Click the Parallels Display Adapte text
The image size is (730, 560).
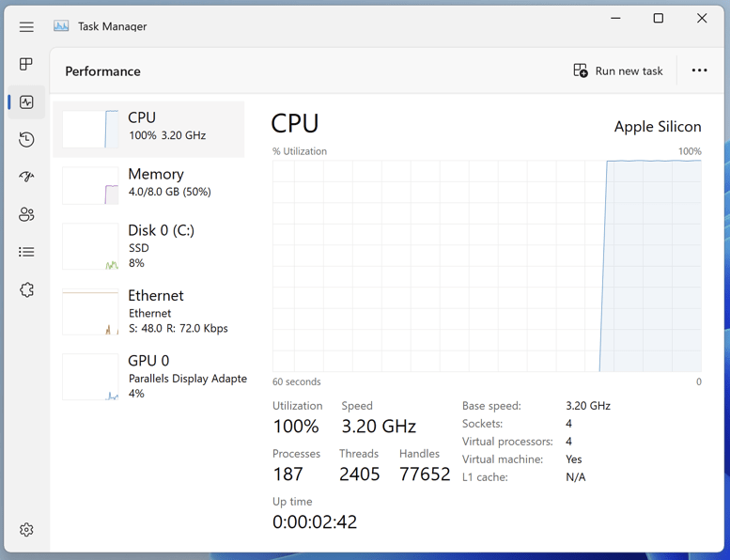click(x=188, y=379)
